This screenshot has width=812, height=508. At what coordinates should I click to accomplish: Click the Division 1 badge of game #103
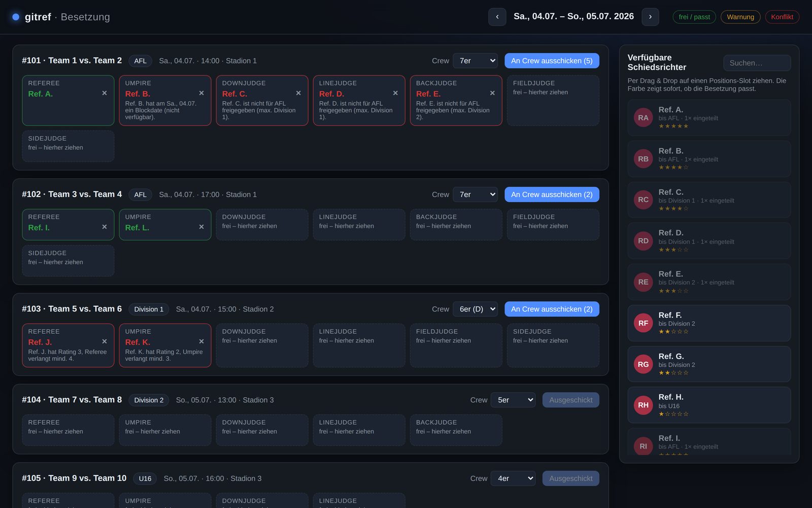tap(149, 309)
